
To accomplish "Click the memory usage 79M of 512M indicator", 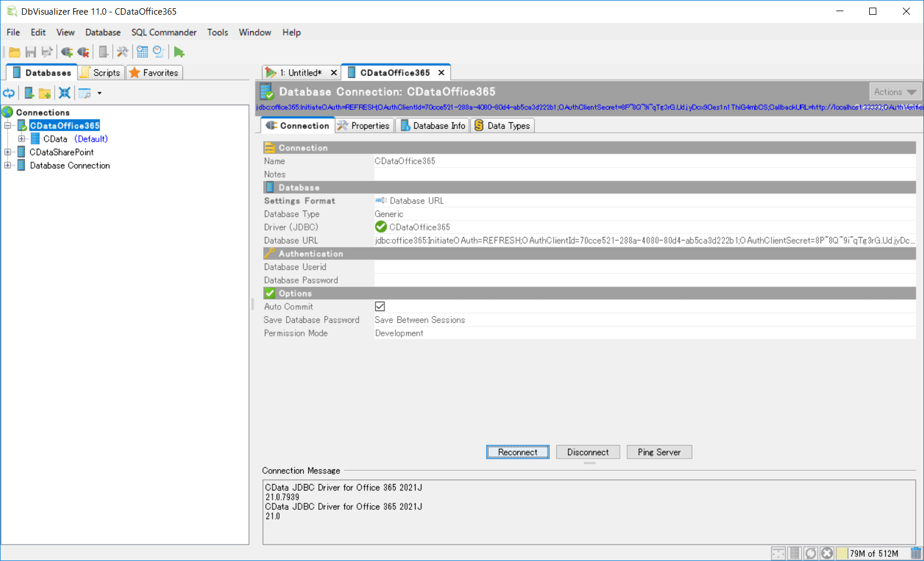I will tap(872, 553).
